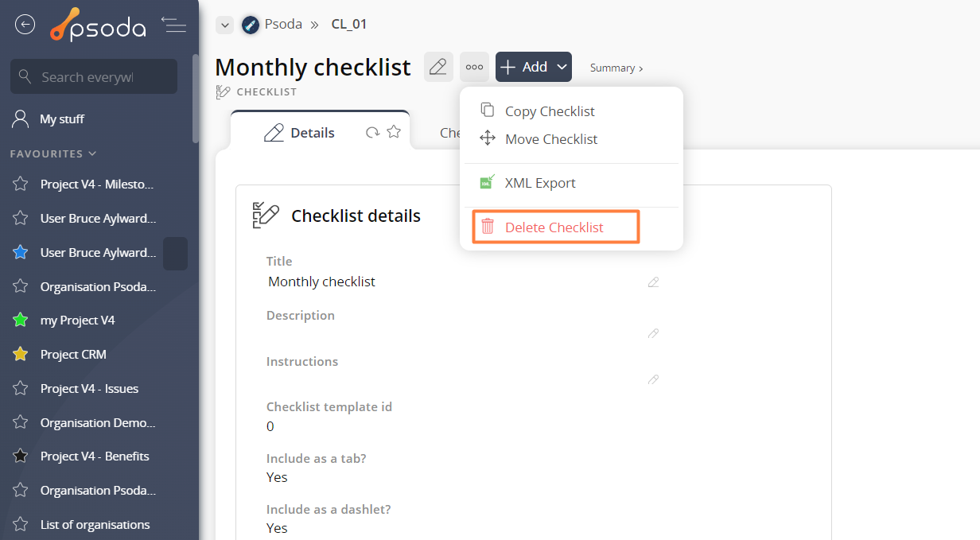Viewport: 980px width, 540px height.
Task: Collapse the sidebar with the menu icon
Action: click(173, 25)
